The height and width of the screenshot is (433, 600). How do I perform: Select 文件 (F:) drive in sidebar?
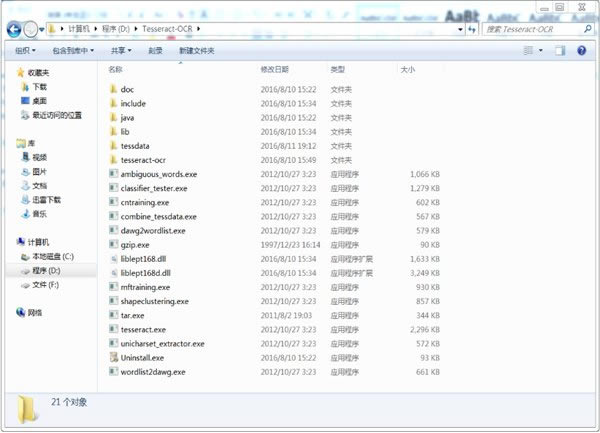click(45, 285)
